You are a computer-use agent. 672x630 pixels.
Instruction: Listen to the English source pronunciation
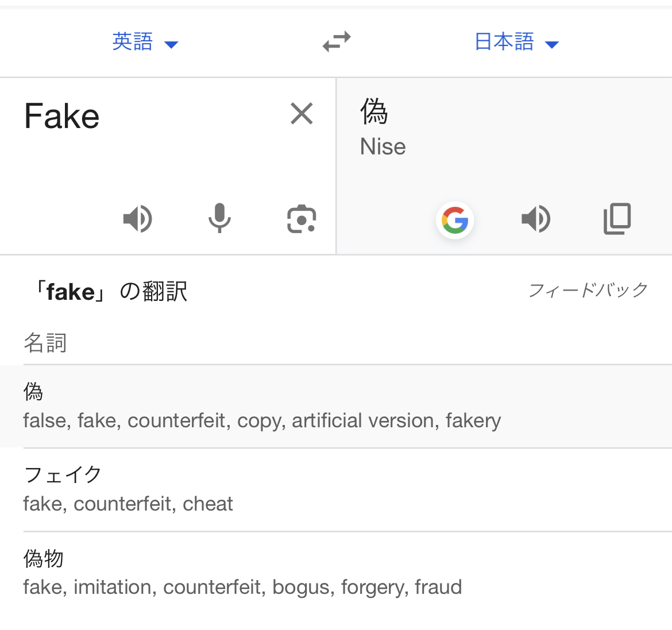138,219
